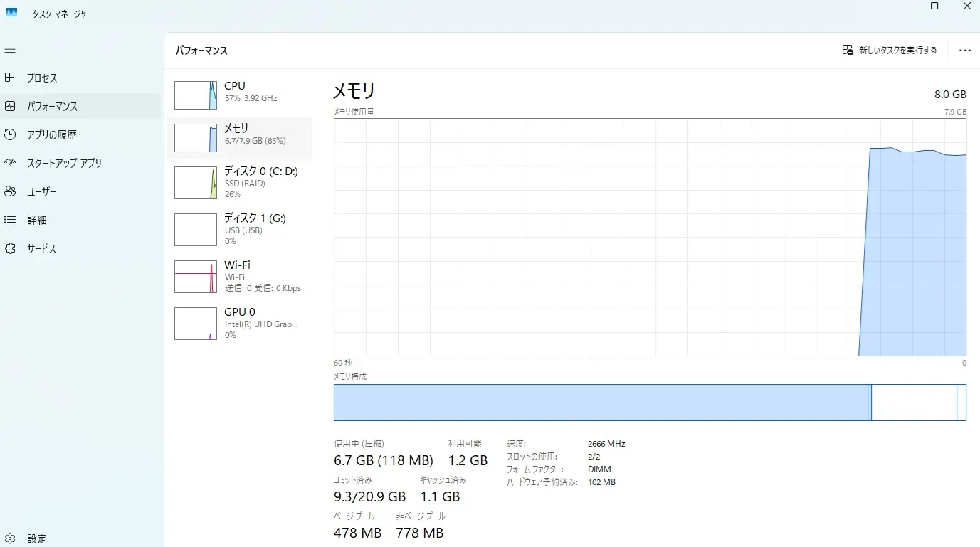This screenshot has height=547, width=980.
Task: Click the 478 MB paged pool value
Action: [x=357, y=533]
